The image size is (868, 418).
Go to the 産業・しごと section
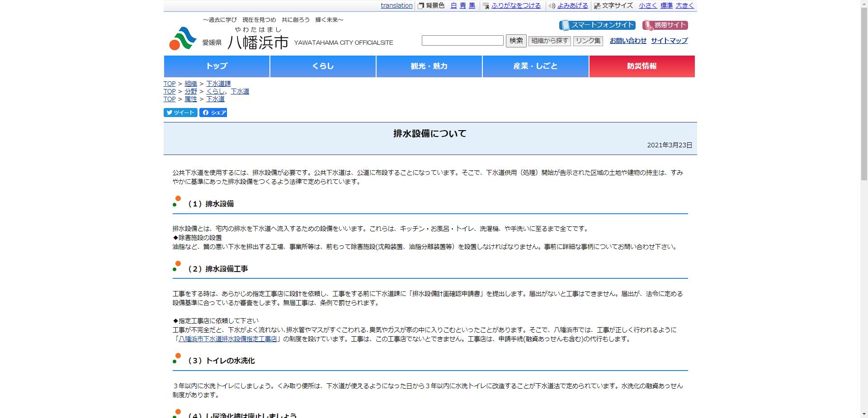[x=535, y=66]
